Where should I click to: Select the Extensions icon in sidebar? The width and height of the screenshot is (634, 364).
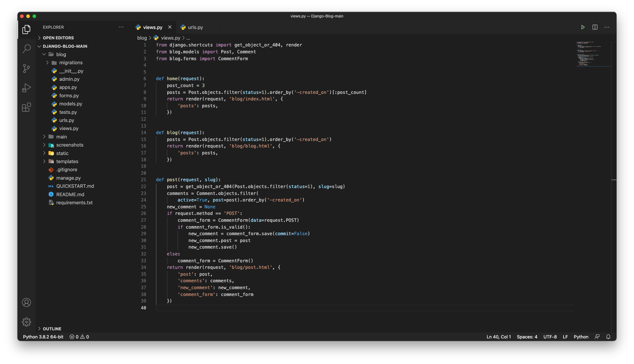26,108
